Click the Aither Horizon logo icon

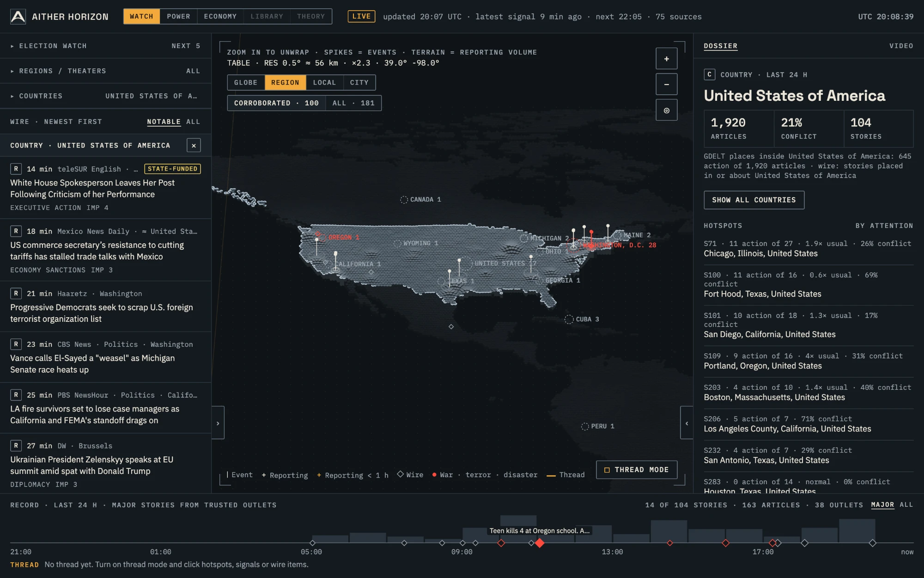pyautogui.click(x=18, y=17)
